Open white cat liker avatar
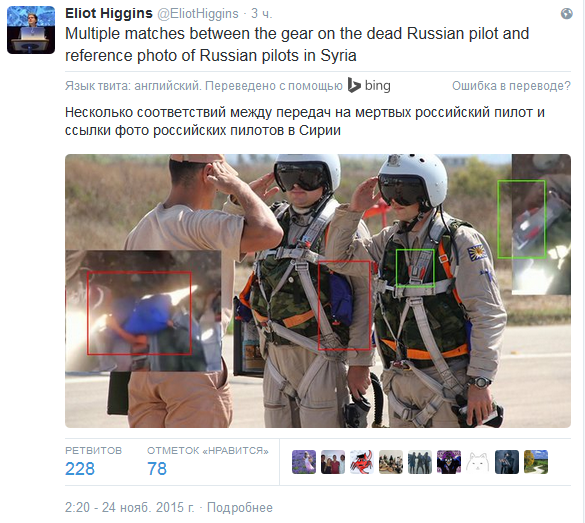This screenshot has height=523, width=585. 478,462
